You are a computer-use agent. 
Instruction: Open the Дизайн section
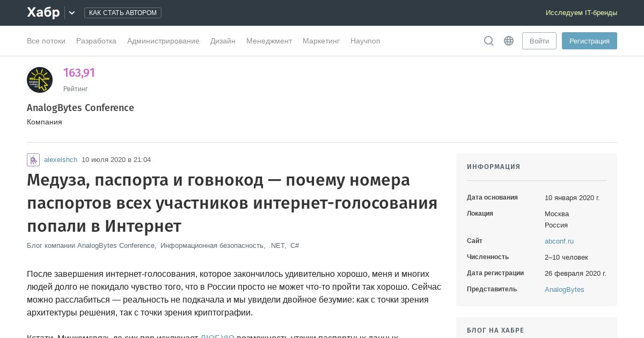[223, 41]
